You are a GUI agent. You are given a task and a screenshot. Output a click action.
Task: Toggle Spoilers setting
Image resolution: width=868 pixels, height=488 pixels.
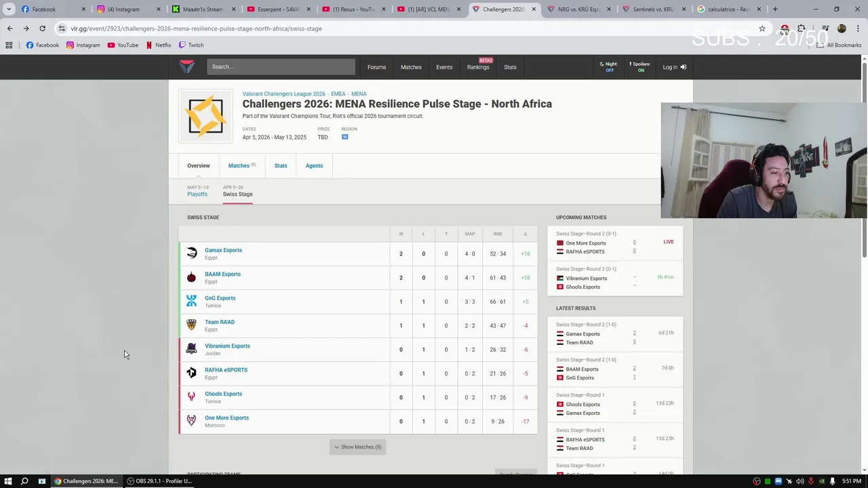click(639, 67)
